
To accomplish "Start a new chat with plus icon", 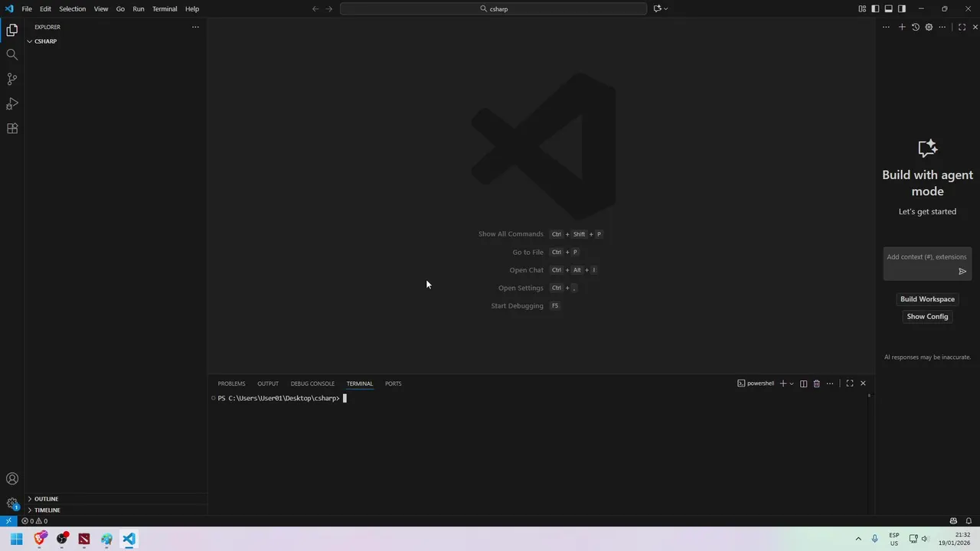I will pyautogui.click(x=902, y=27).
